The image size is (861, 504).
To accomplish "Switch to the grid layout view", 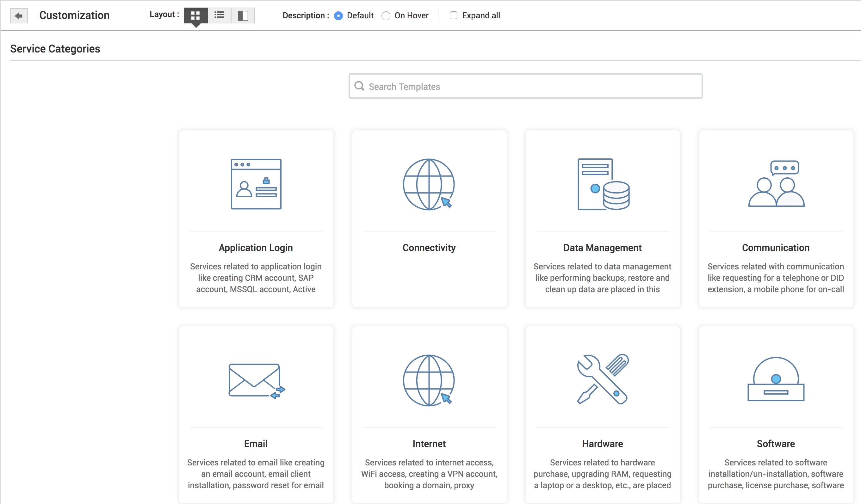I will coord(195,15).
